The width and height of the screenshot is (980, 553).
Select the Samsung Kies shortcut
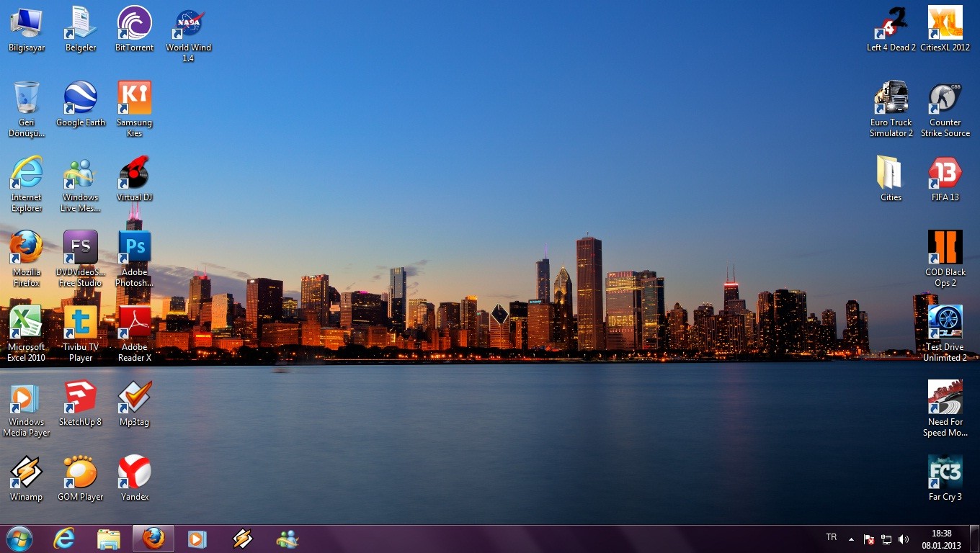point(135,109)
